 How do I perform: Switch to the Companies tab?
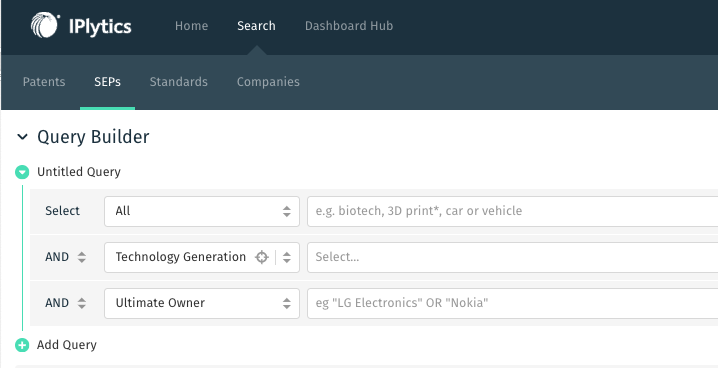(268, 82)
